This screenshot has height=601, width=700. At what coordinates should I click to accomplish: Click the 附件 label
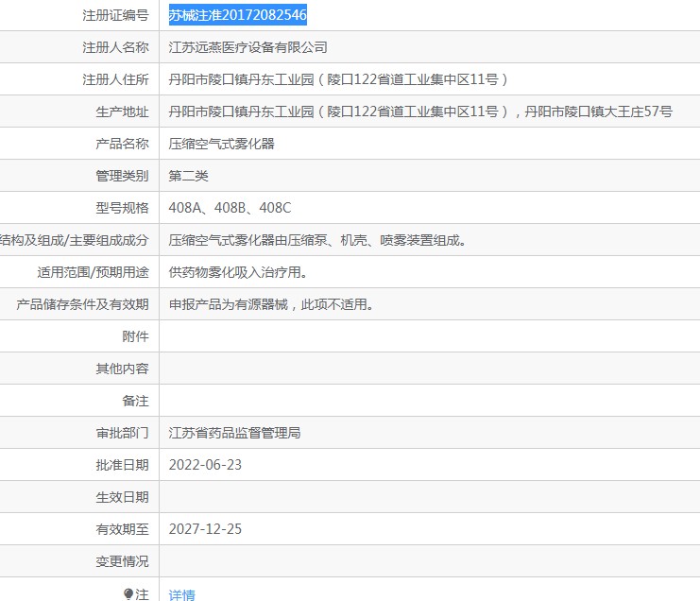tap(136, 336)
